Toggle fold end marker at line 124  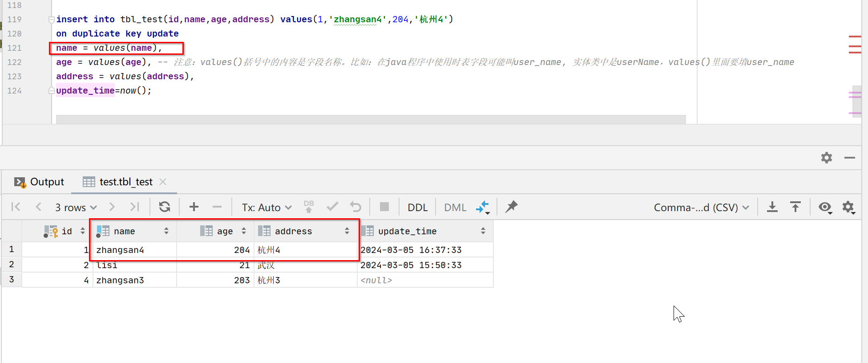point(52,91)
